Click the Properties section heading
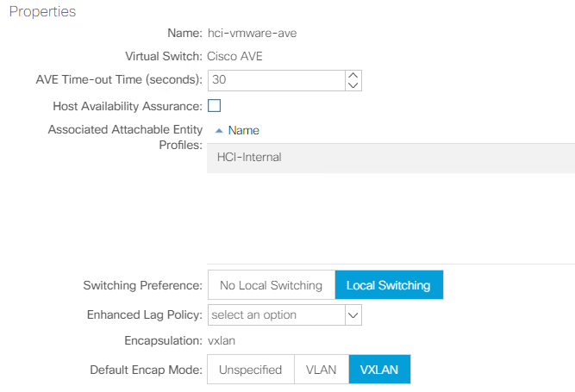Viewport: 575px width, 392px height. point(42,12)
